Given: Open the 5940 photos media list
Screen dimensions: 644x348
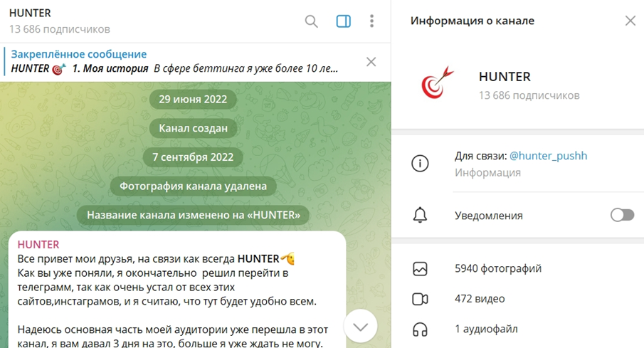Looking at the screenshot, I should tap(498, 269).
